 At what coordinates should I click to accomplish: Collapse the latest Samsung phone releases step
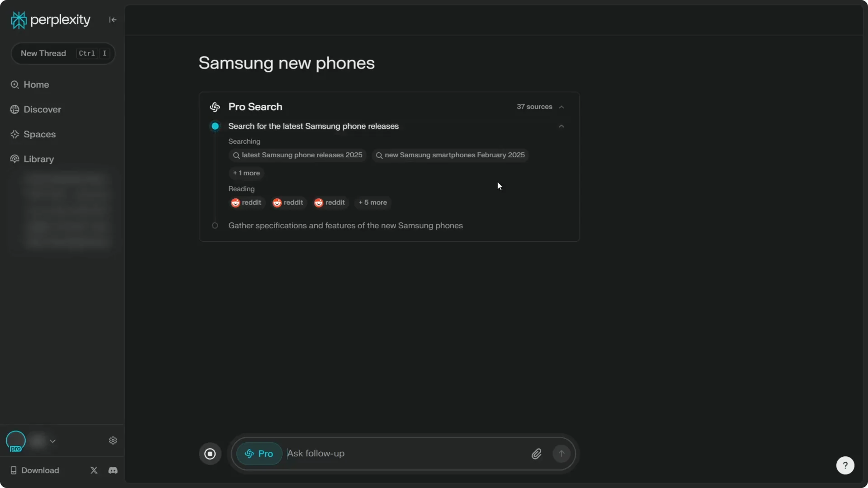click(x=561, y=127)
